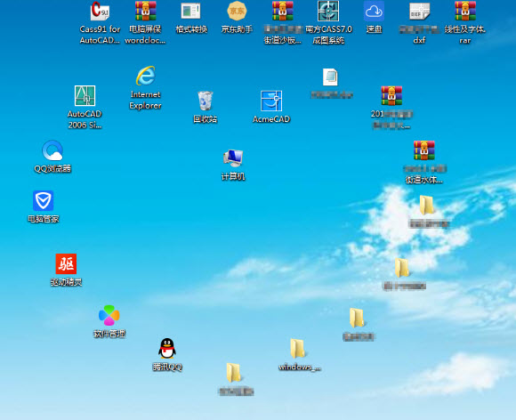This screenshot has height=420, width=516.
Task: Click the 'AcmeCAD' label text
Action: tap(271, 119)
